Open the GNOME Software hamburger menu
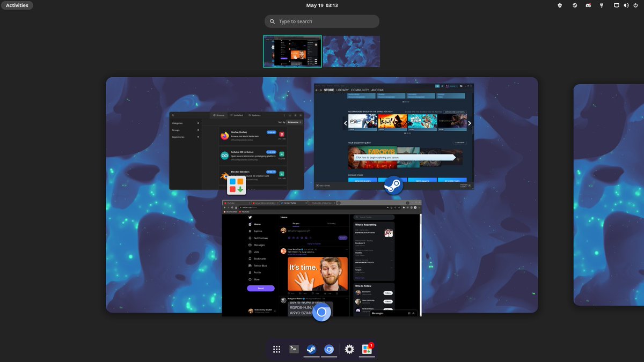 (284, 115)
